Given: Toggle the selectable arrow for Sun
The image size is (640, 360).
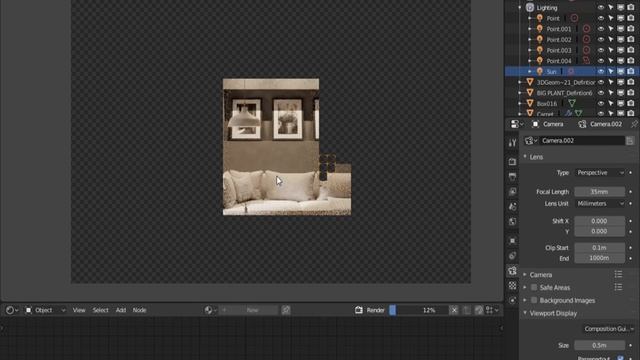Looking at the screenshot, I should tap(611, 71).
